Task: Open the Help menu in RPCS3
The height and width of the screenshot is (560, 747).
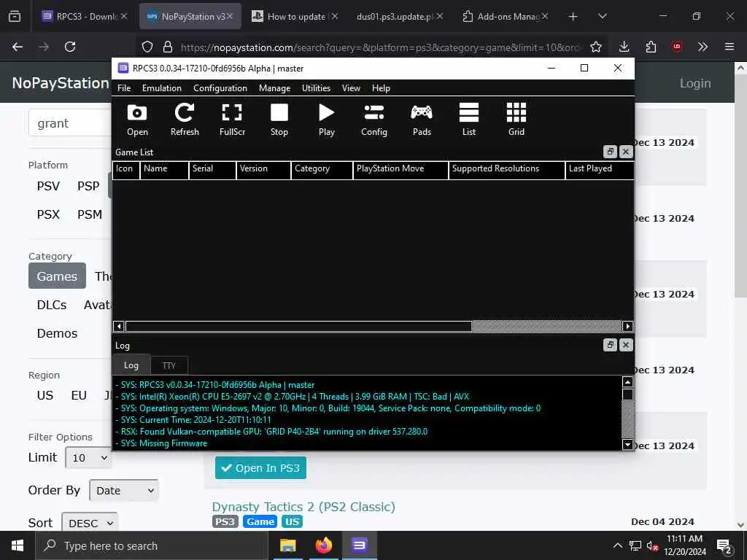Action: tap(381, 88)
